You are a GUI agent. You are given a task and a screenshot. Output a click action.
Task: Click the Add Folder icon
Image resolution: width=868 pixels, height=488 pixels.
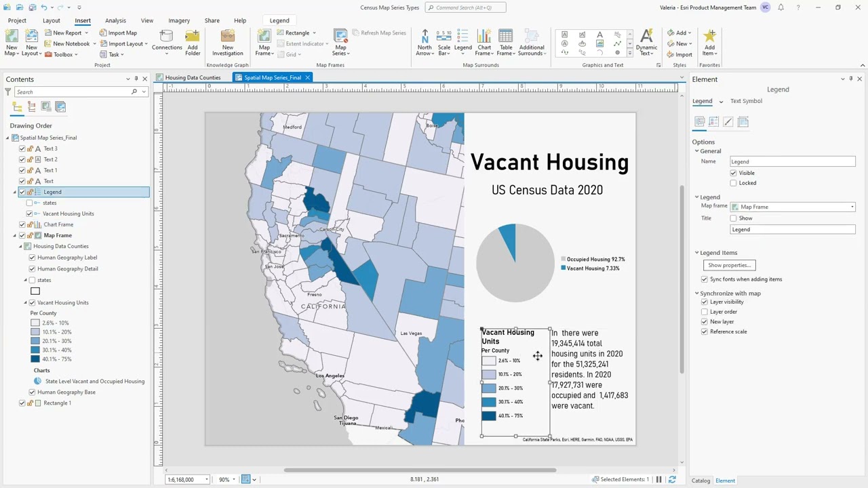(x=193, y=43)
